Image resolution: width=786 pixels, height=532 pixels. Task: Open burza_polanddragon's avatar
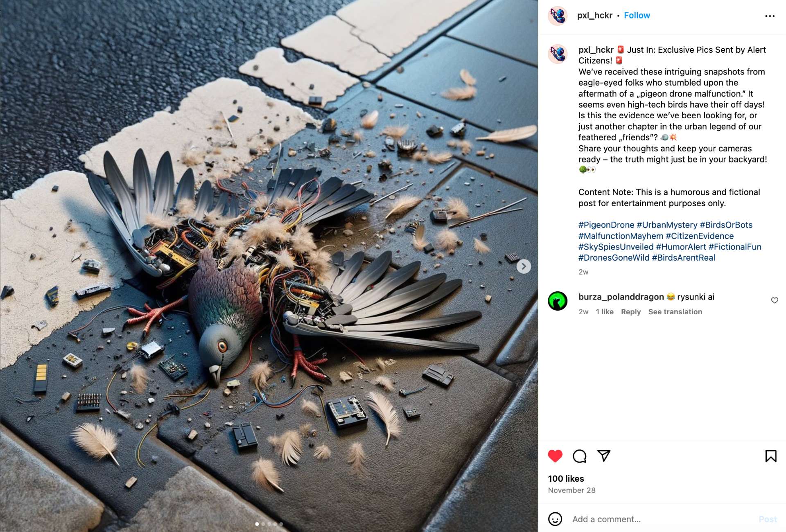click(x=558, y=301)
